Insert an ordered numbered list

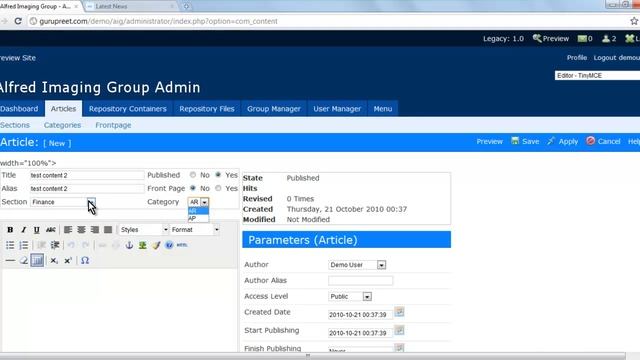click(x=24, y=245)
